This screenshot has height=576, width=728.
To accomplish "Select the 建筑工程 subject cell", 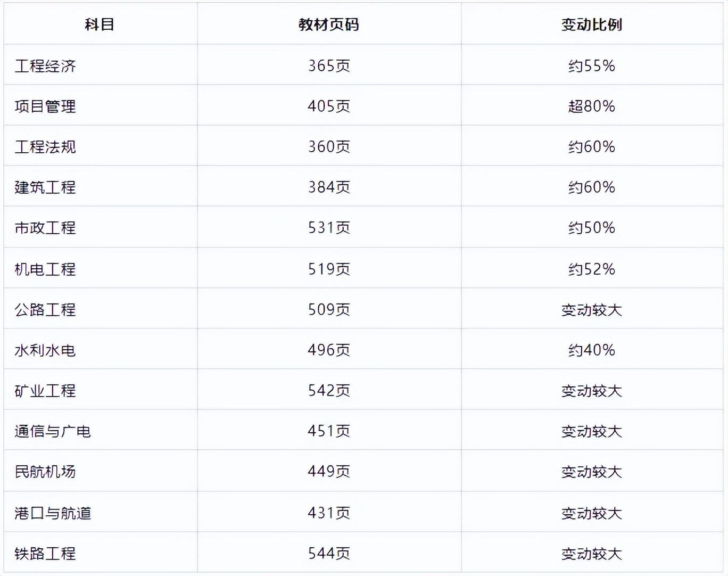I will (45, 187).
